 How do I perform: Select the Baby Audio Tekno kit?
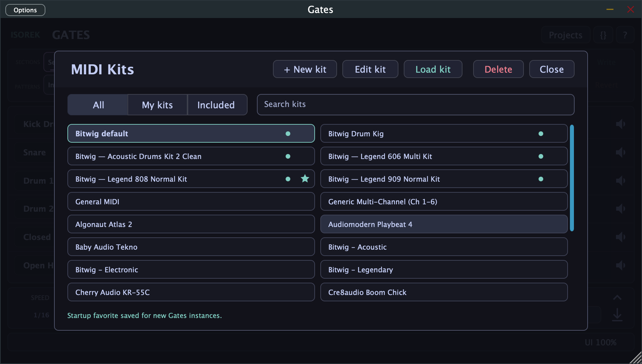tap(191, 247)
